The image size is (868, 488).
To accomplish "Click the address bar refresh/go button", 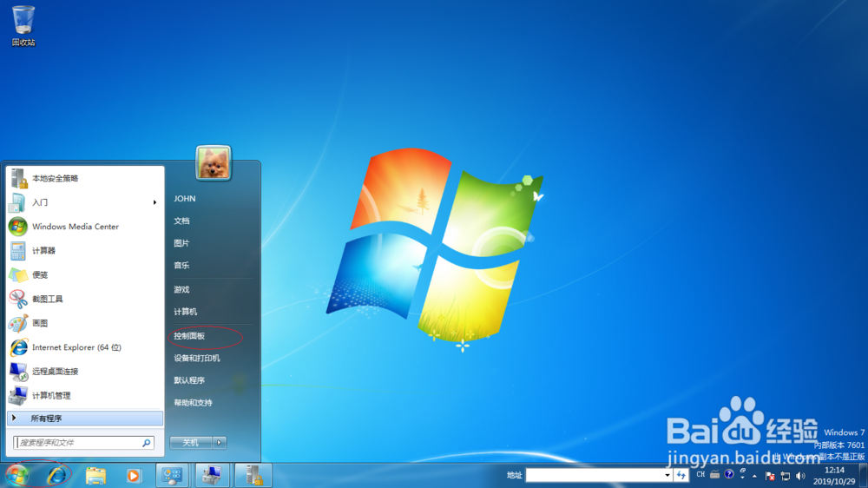I will coord(681,475).
